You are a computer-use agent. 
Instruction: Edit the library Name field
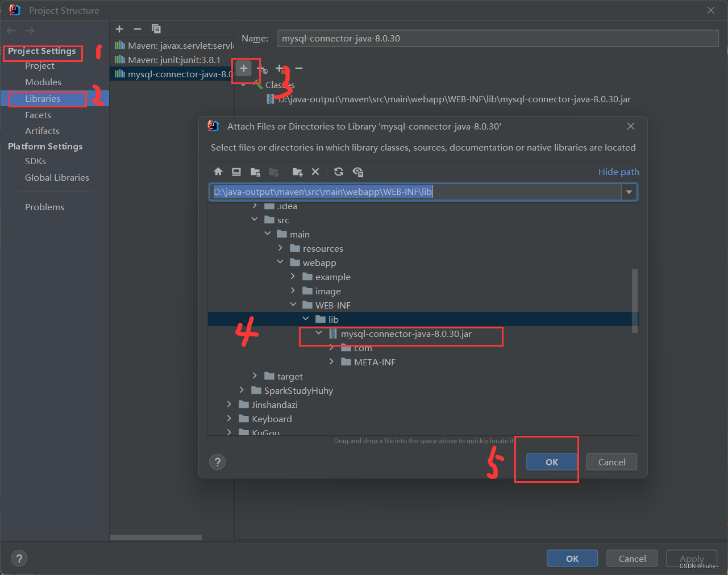click(x=498, y=39)
